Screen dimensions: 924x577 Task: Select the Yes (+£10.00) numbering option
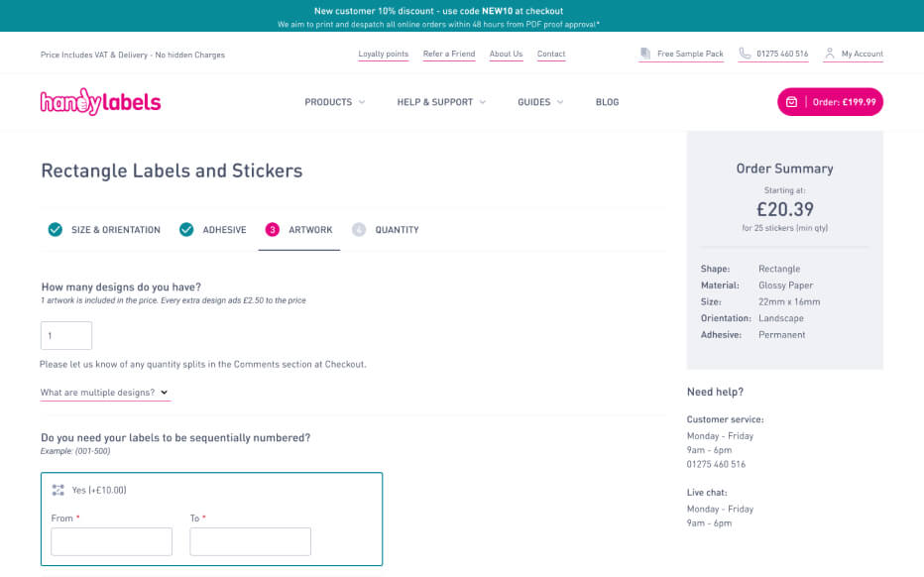tap(99, 490)
